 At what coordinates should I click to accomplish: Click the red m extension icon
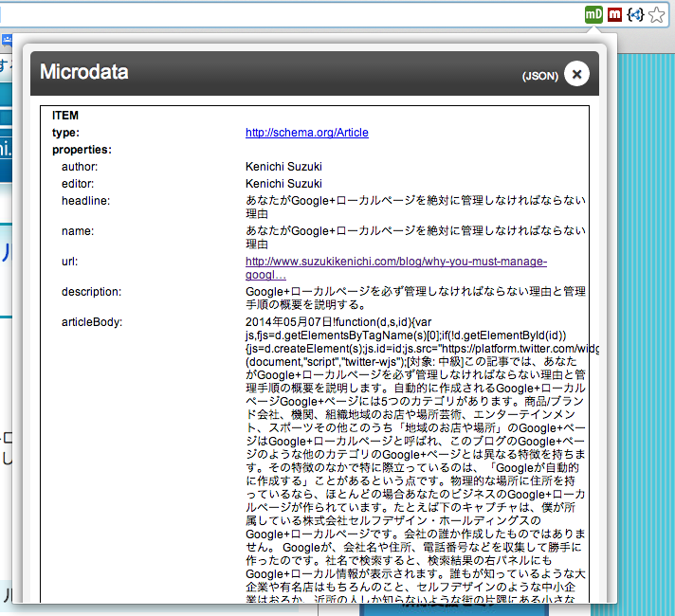point(614,14)
